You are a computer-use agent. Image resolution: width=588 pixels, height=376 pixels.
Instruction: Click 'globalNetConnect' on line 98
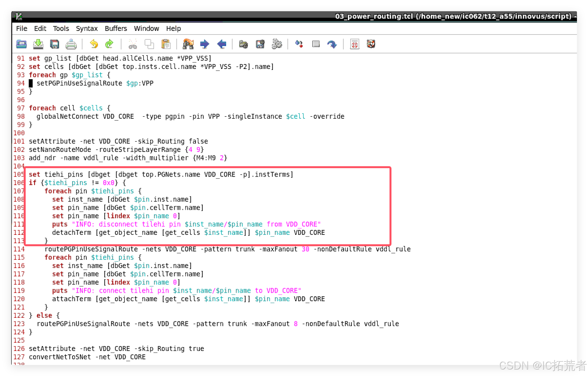pos(68,116)
